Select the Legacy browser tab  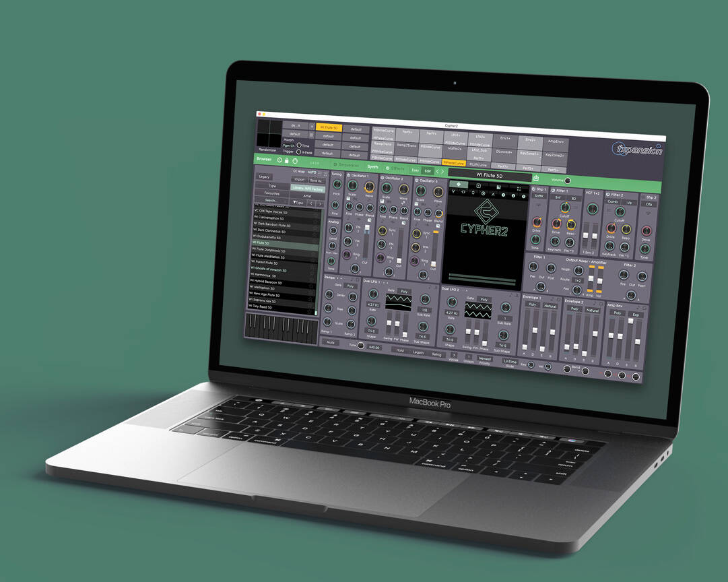(x=264, y=176)
